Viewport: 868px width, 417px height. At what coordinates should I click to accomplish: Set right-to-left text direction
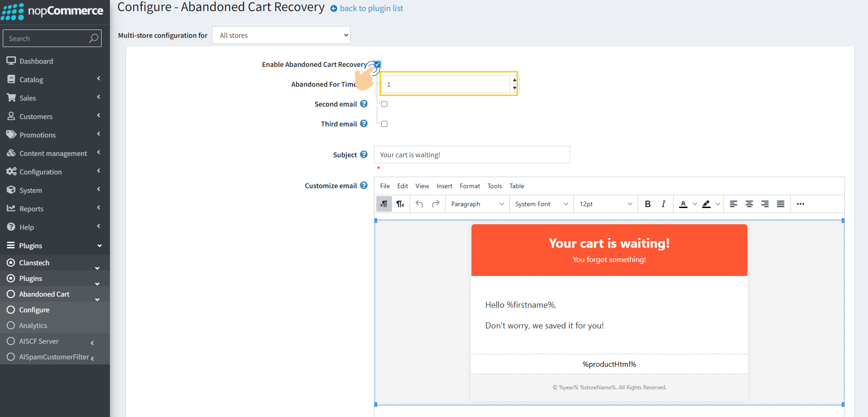coord(400,204)
